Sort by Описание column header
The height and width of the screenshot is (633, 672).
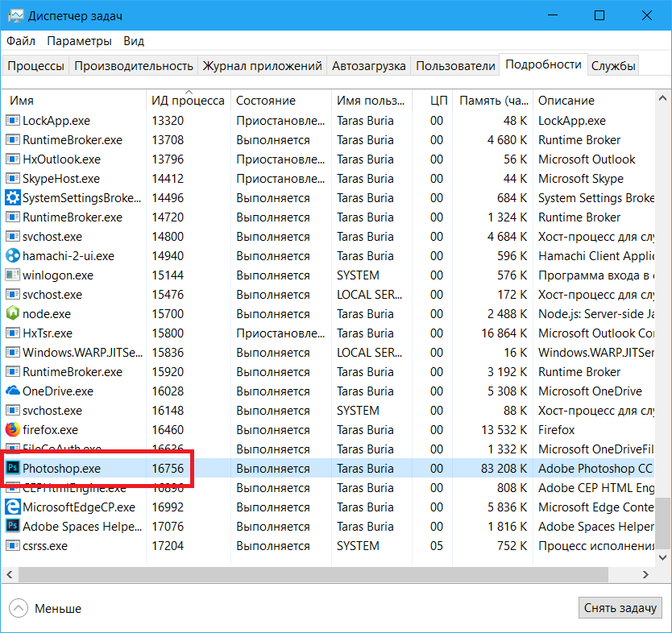[594, 100]
